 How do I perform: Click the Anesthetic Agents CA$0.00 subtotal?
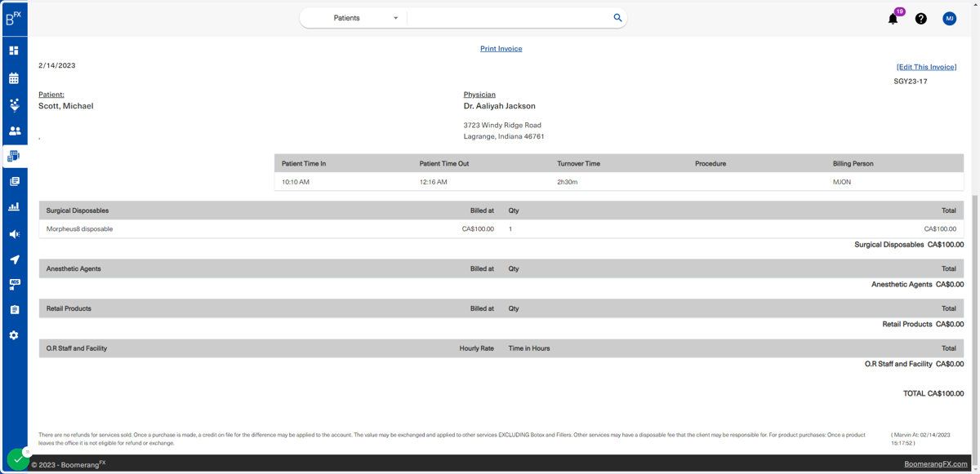coord(917,285)
